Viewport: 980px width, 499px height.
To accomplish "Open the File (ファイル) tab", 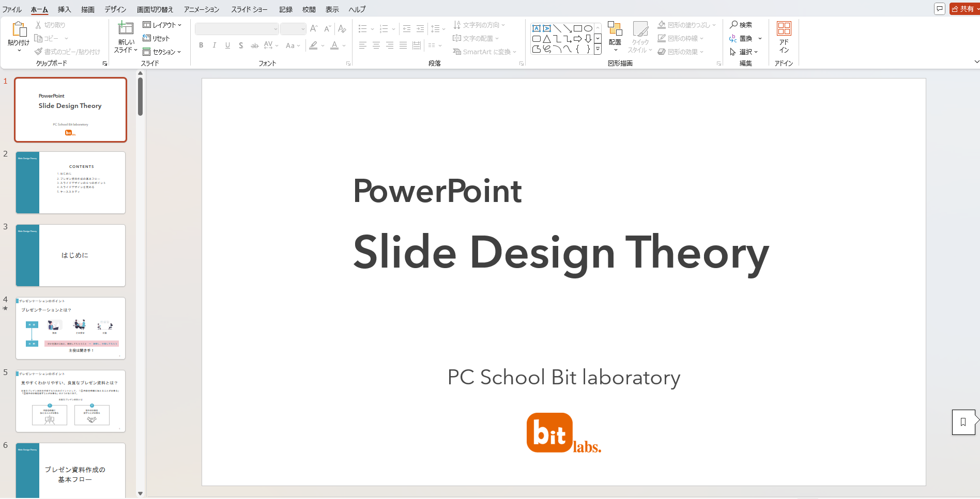I will coord(12,9).
